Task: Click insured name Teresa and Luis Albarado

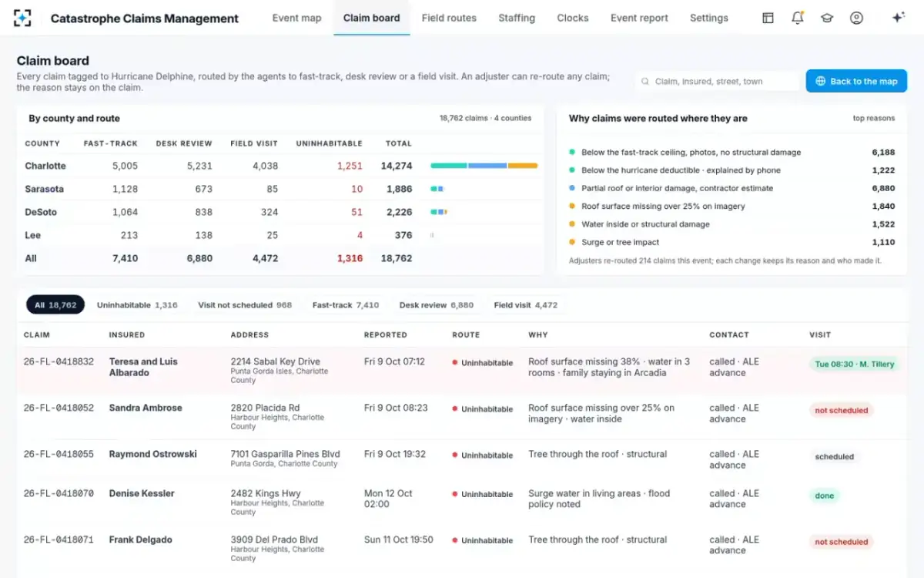Action: [x=143, y=367]
